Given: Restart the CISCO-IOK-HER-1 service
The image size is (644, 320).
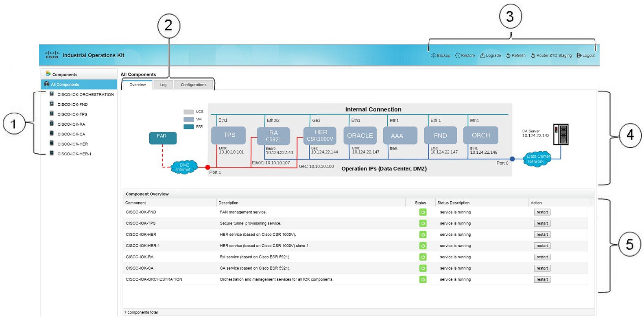Looking at the screenshot, I should pos(542,246).
